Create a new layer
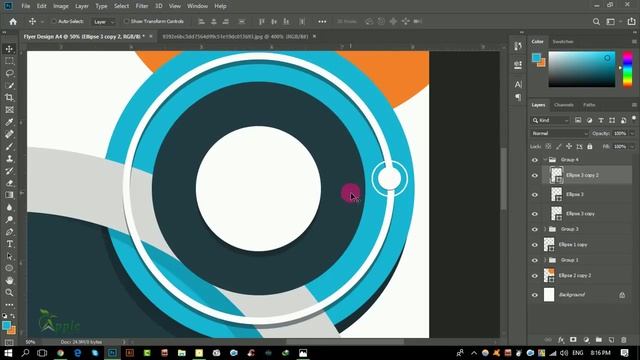 [611, 340]
